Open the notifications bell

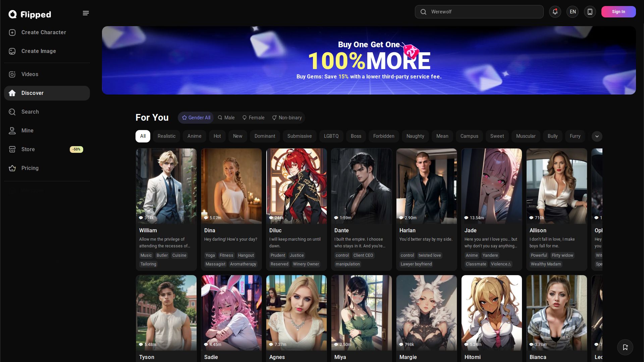555,12
